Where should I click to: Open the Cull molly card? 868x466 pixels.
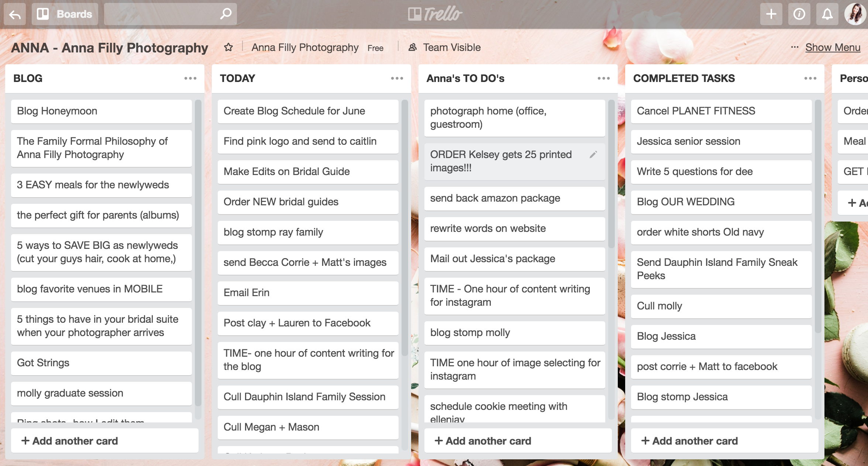[x=721, y=306]
